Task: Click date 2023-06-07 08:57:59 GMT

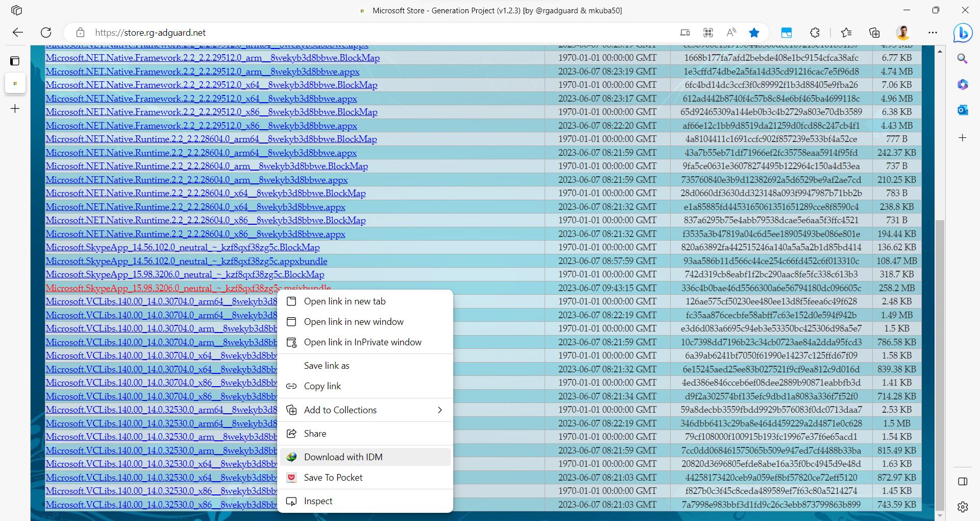Action: coord(607,261)
